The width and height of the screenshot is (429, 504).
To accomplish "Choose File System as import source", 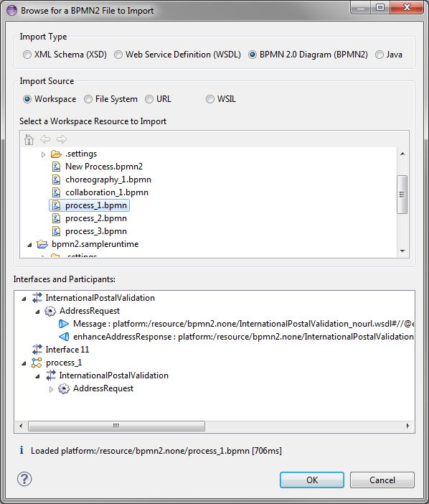I will click(x=88, y=99).
